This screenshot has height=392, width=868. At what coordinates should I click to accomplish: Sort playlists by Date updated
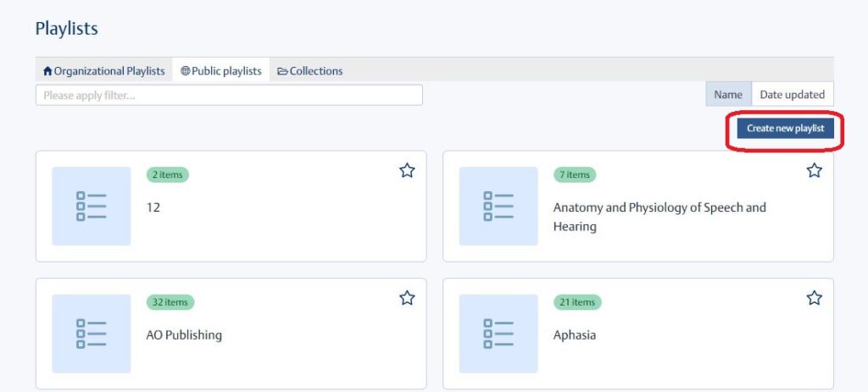792,95
